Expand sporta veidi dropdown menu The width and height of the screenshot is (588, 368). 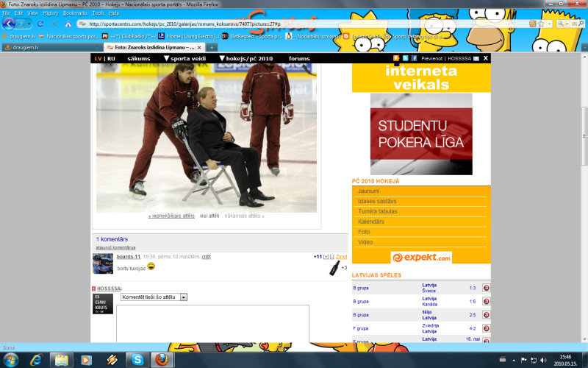point(185,59)
